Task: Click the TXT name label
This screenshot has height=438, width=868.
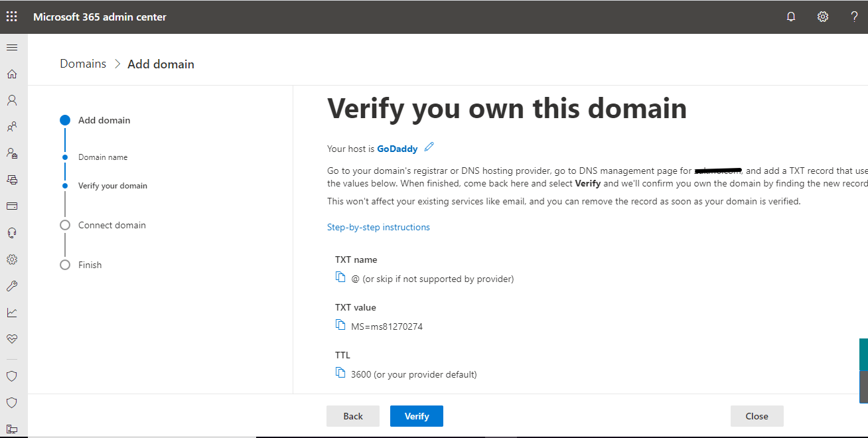Action: (x=356, y=259)
